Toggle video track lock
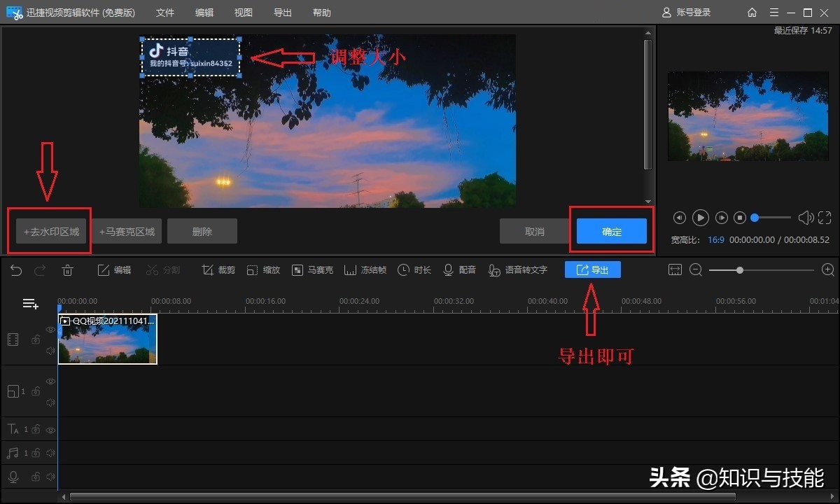The image size is (840, 504). pyautogui.click(x=35, y=340)
